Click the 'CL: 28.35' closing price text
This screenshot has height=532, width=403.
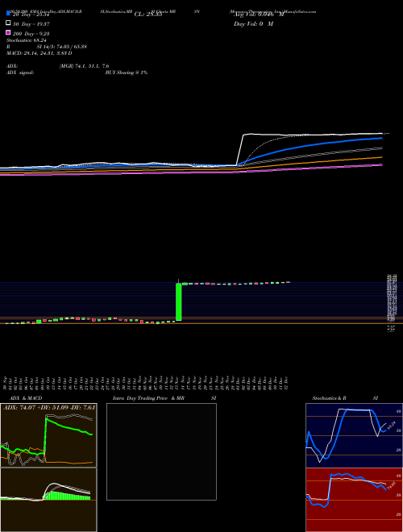pos(148,15)
